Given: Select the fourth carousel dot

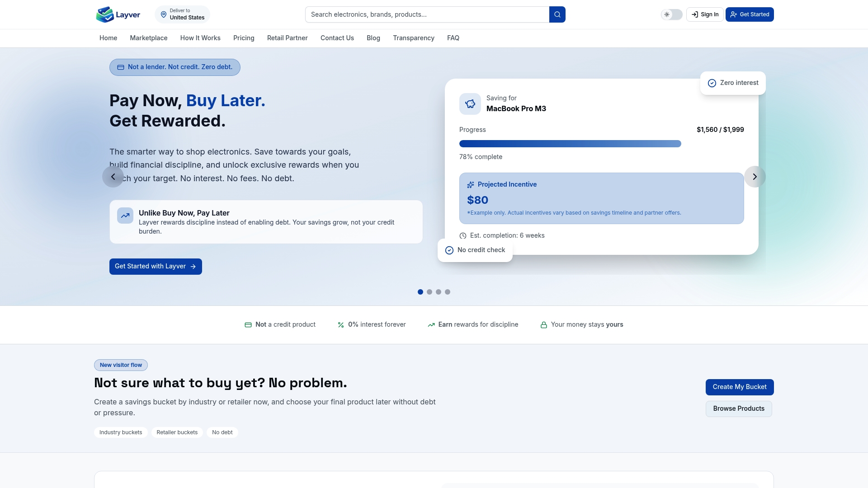Looking at the screenshot, I should (448, 292).
